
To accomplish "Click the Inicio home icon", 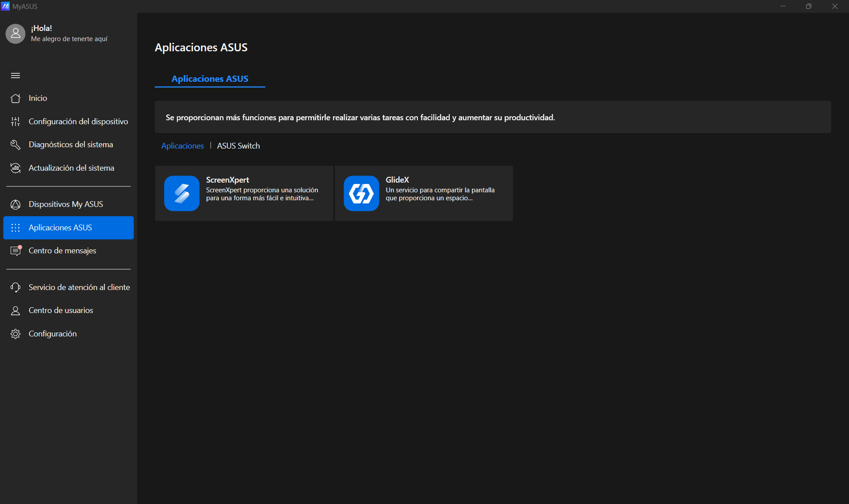I will [15, 98].
